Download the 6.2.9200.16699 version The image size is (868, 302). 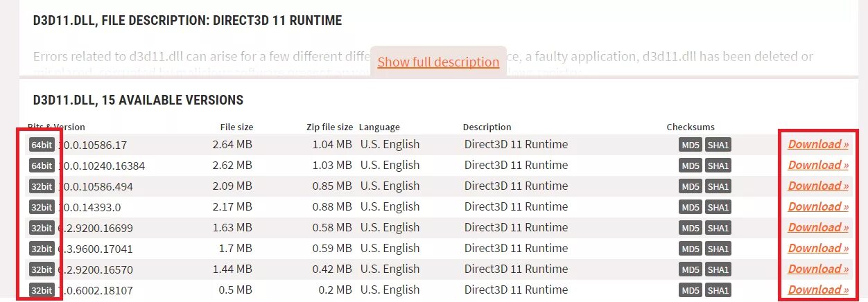tap(818, 227)
